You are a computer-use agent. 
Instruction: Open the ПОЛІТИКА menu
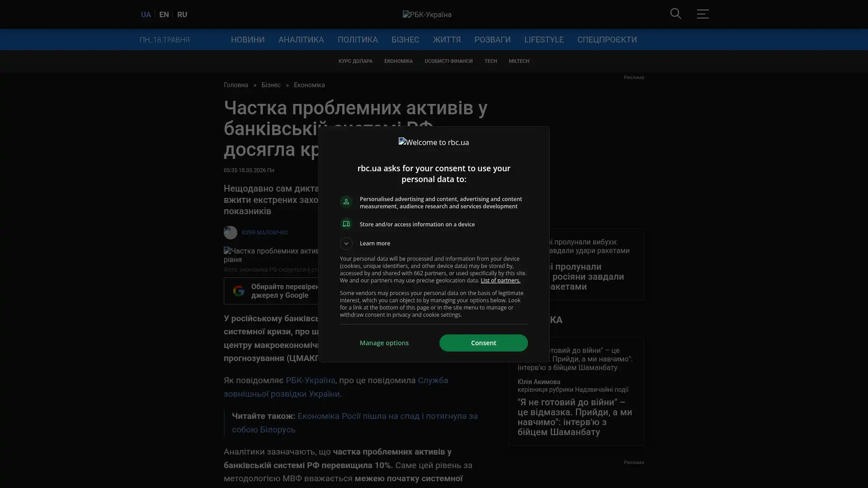click(x=358, y=40)
